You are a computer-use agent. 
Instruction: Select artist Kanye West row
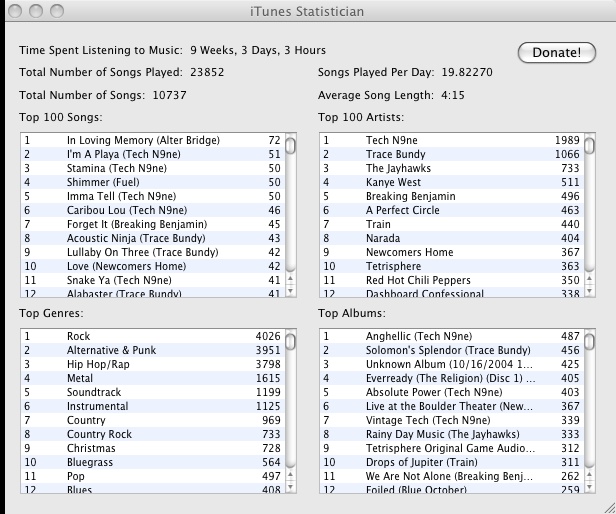tap(452, 182)
